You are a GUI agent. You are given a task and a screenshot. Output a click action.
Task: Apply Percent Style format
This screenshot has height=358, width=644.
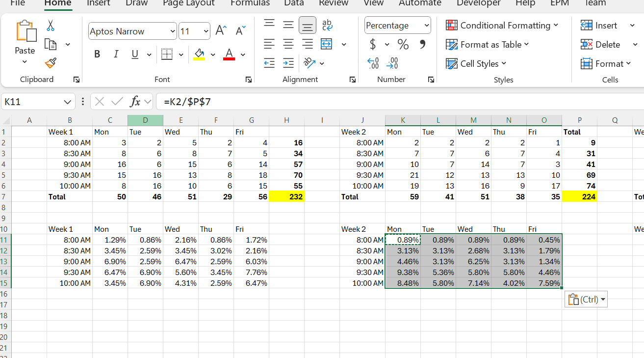click(403, 45)
